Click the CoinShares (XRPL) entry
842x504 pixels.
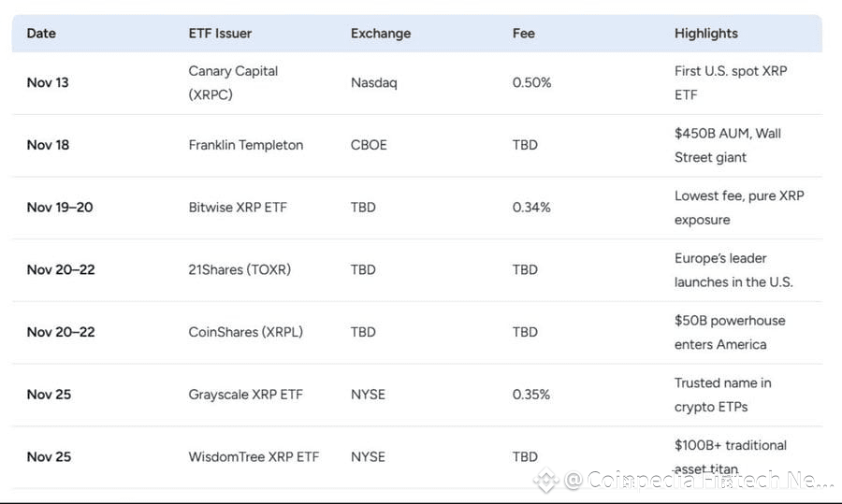pos(245,332)
